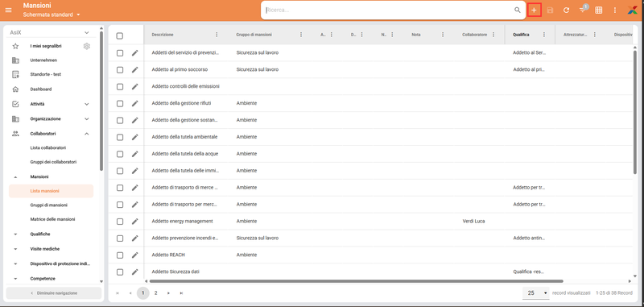Open the 25 records-per-page dropdown
The image size is (644, 307).
pos(535,293)
